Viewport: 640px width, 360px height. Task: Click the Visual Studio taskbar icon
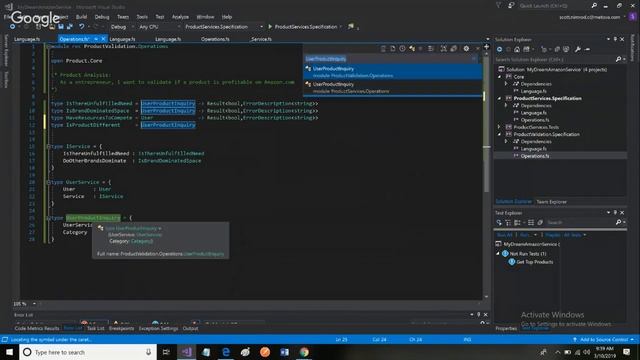[x=186, y=352]
